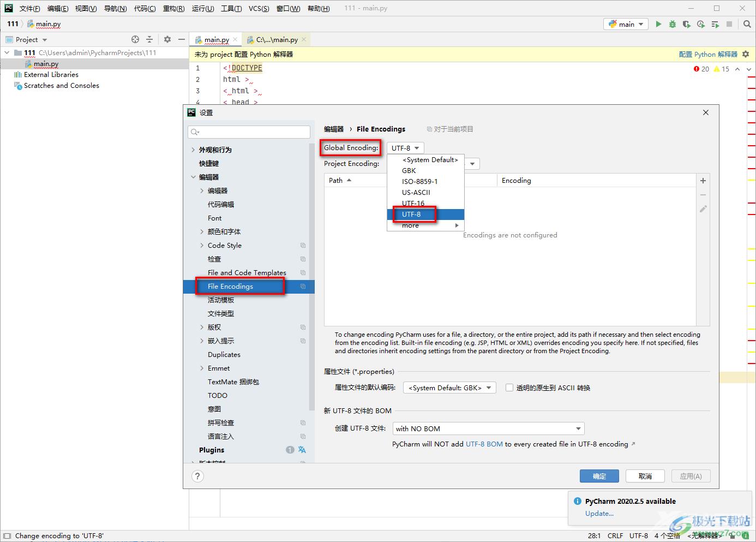Open the settings help question mark
Viewport: 756px width, 542px height.
[197, 476]
